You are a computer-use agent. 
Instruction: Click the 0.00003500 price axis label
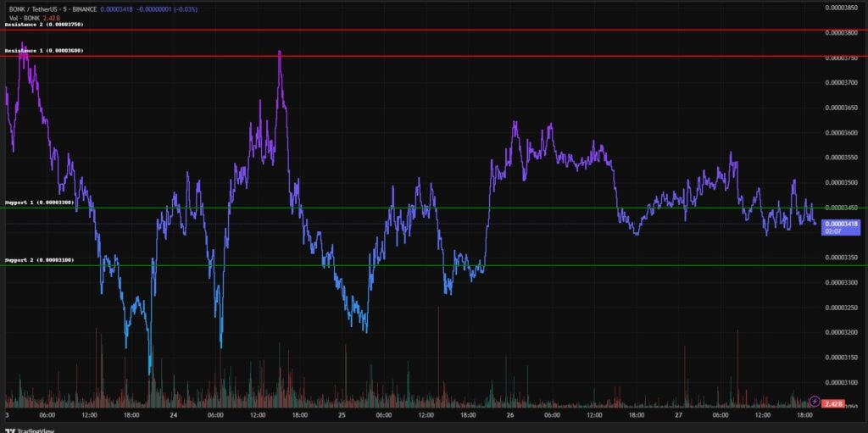pyautogui.click(x=842, y=183)
